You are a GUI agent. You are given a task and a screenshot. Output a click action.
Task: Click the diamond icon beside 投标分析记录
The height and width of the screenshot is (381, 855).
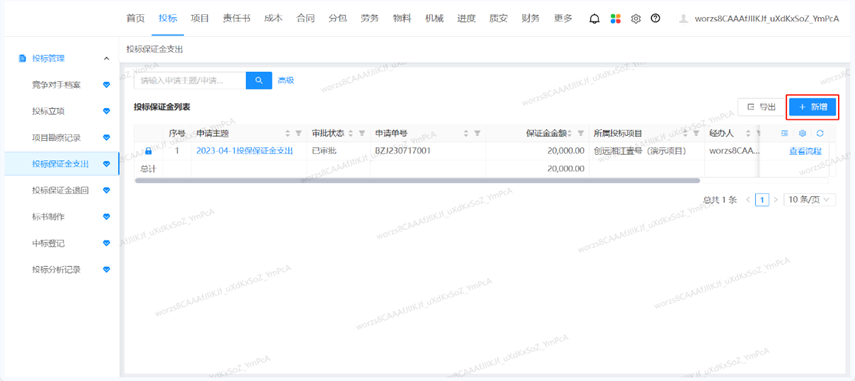(x=107, y=269)
